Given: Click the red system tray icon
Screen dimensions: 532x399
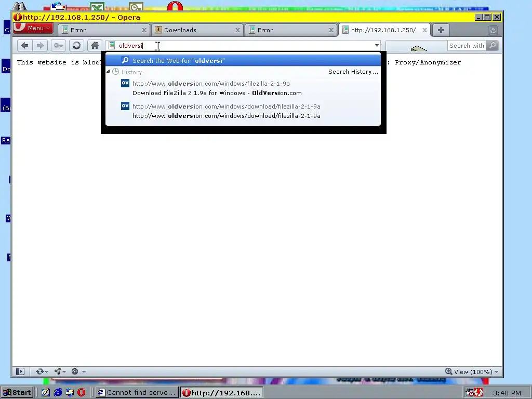Looking at the screenshot, I should click(x=478, y=393).
